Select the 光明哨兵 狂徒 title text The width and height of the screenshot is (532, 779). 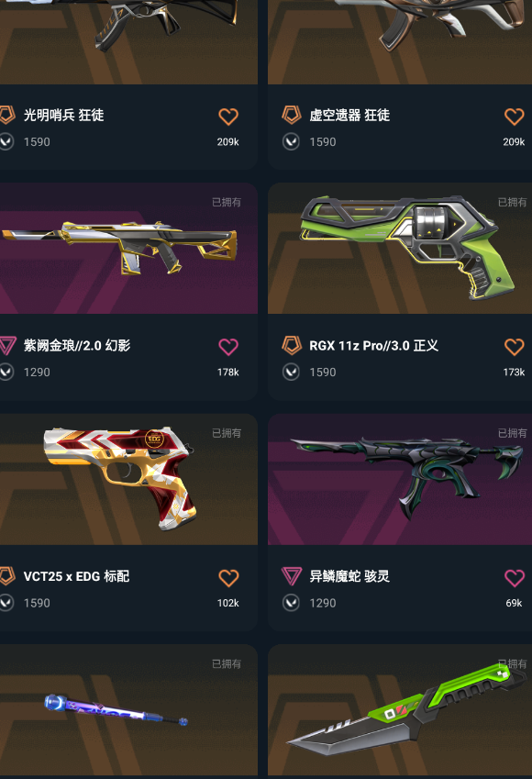63,116
